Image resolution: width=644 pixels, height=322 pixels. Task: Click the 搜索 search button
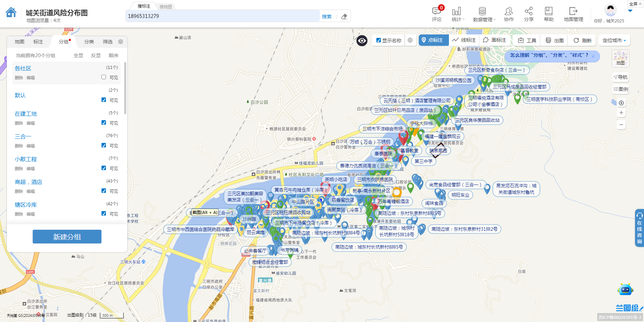326,17
